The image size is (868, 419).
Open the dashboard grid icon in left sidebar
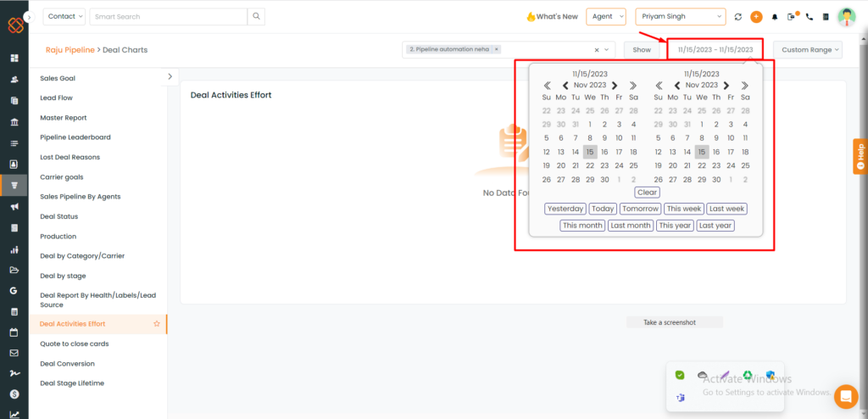tap(14, 58)
